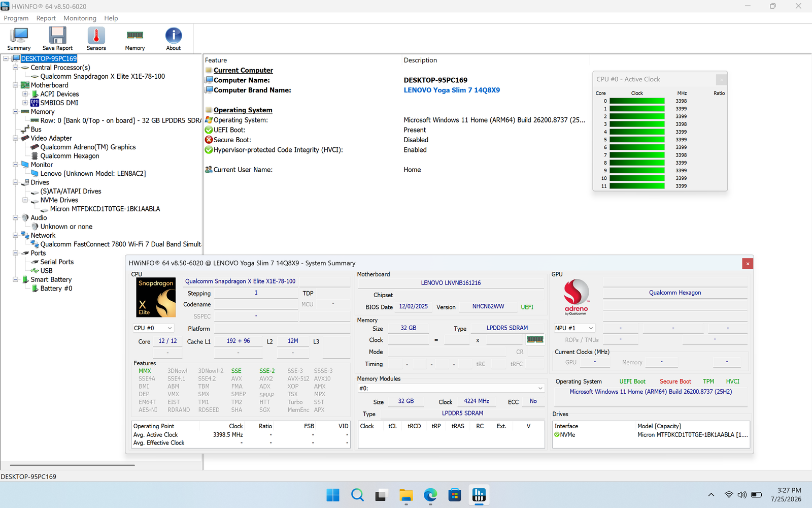Click the UEFI Boot green check icon
This screenshot has height=508, width=812.
209,130
